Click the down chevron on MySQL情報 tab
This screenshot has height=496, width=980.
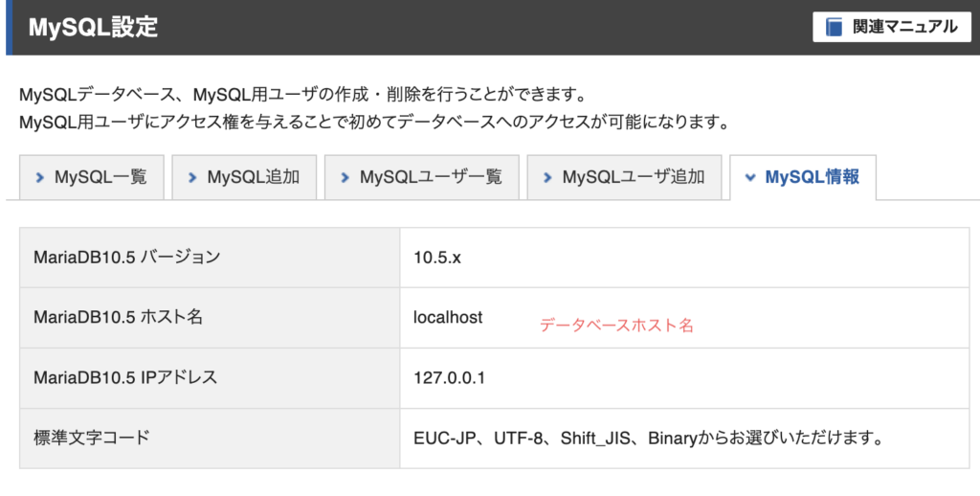pos(750,177)
